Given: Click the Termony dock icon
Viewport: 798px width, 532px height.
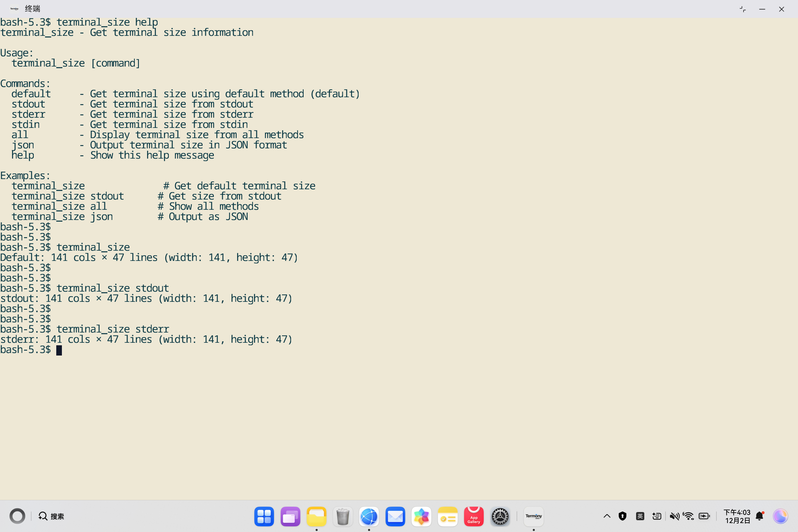Looking at the screenshot, I should tap(533, 516).
